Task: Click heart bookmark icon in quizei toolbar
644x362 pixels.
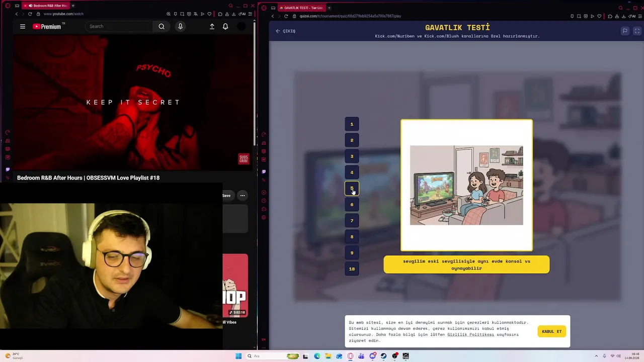Action: (x=599, y=16)
